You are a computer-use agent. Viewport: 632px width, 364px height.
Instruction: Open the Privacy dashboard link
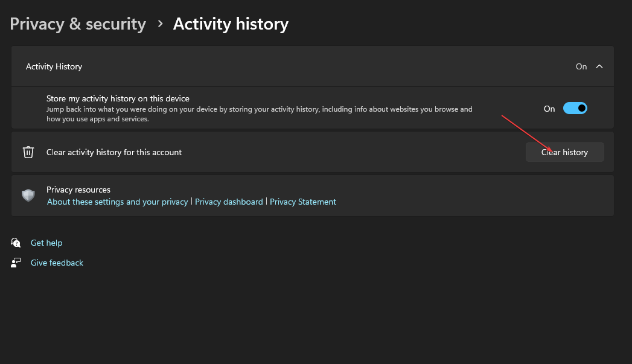point(229,202)
